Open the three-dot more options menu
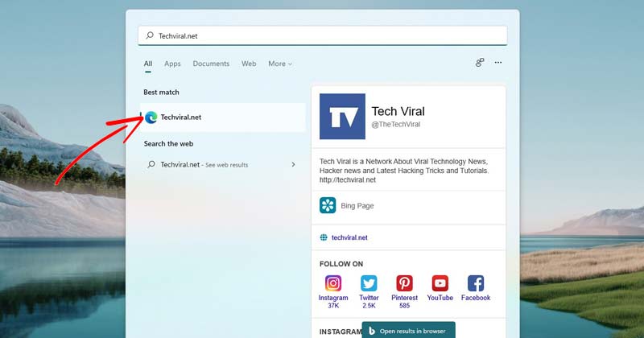 [498, 63]
